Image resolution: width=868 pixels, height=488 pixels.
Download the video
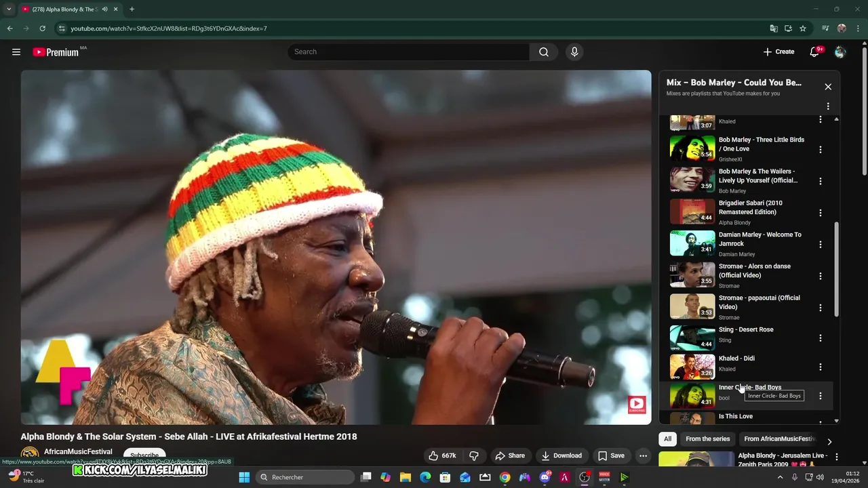pos(561,455)
